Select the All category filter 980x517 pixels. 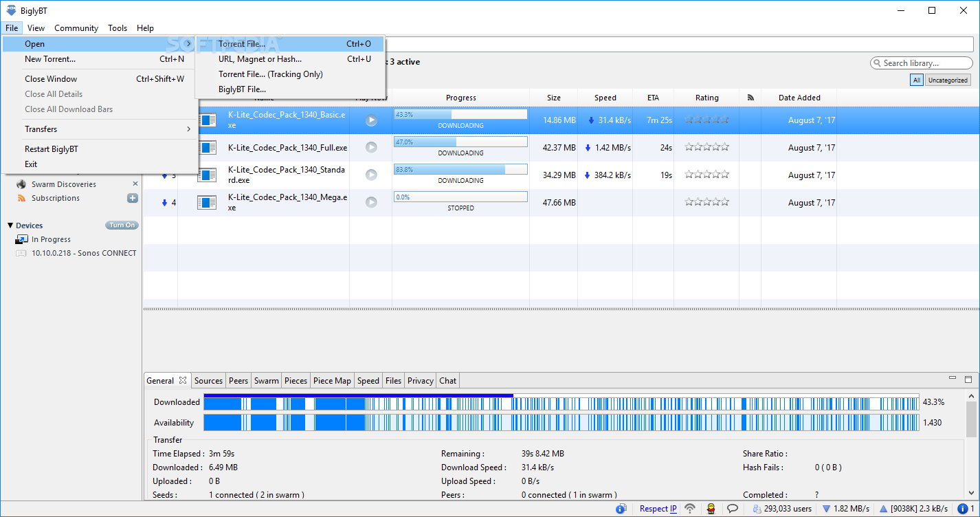(916, 80)
